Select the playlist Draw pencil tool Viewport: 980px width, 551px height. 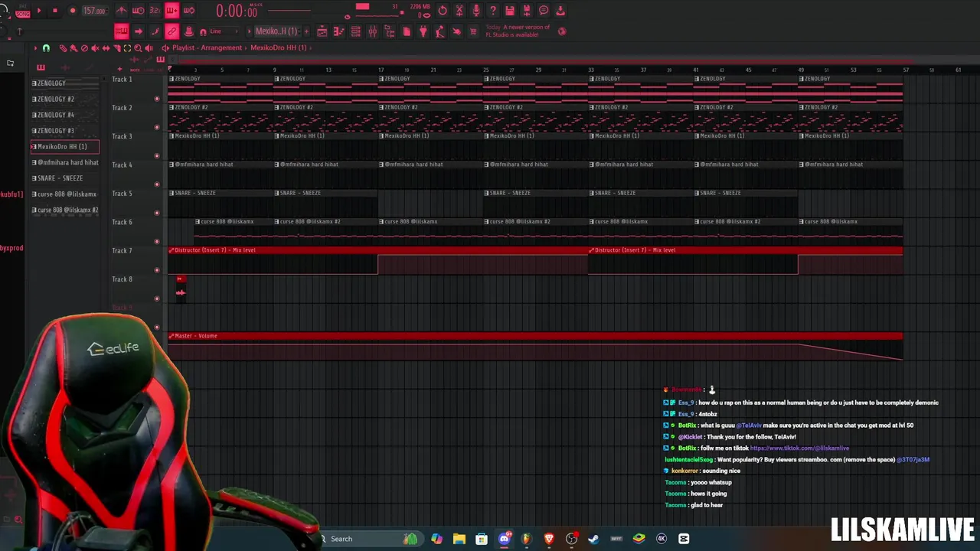click(63, 47)
